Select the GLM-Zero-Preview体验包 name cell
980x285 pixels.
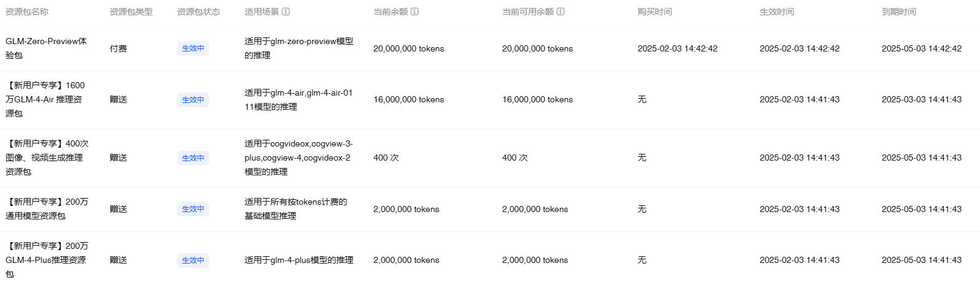[47, 48]
